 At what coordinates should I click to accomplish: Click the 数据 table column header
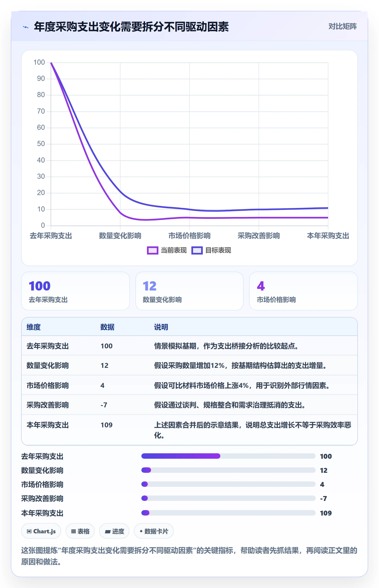coord(107,327)
